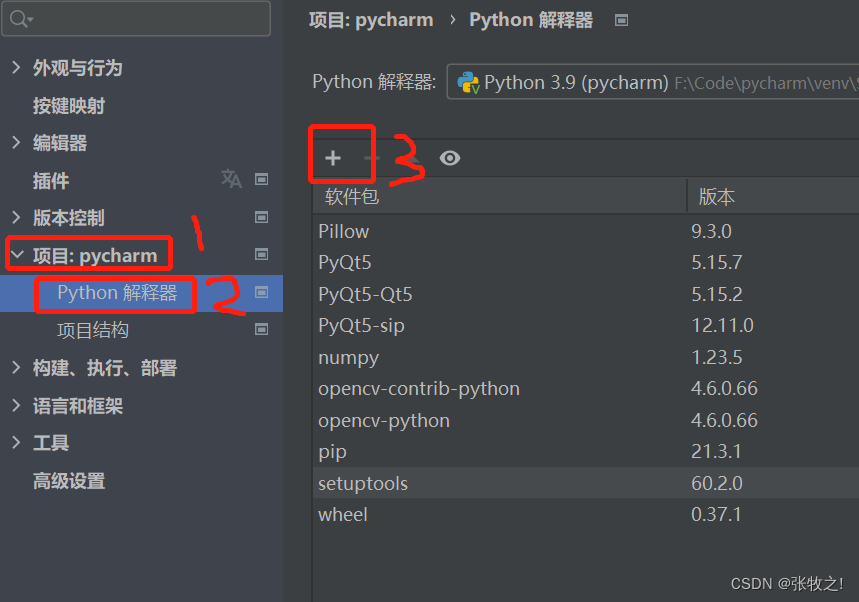Click version 60.2.0 of setuptools

point(717,483)
